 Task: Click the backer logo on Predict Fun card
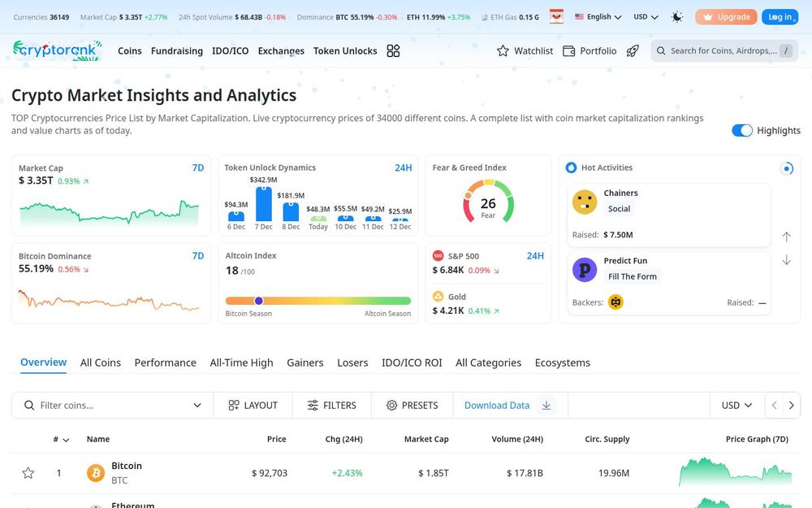pos(615,302)
